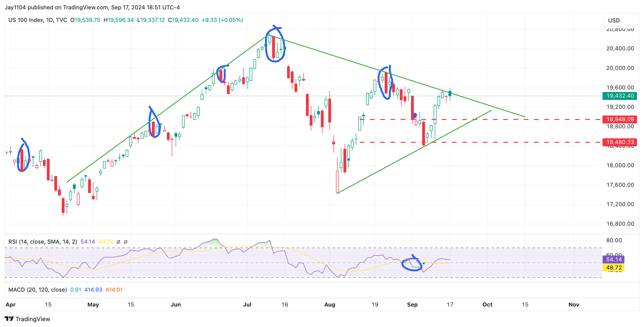Click the 16 date label on time axis
The height and width of the screenshot is (327, 644).
[285, 304]
